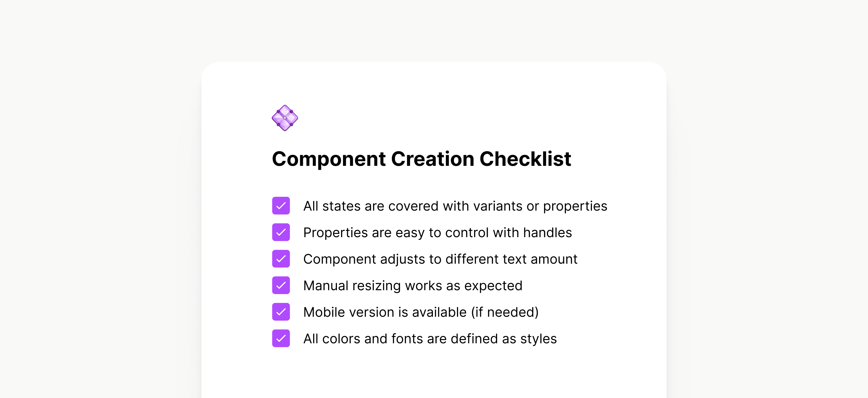868x398 pixels.
Task: Select the 'All states are covered' item text
Action: point(455,206)
